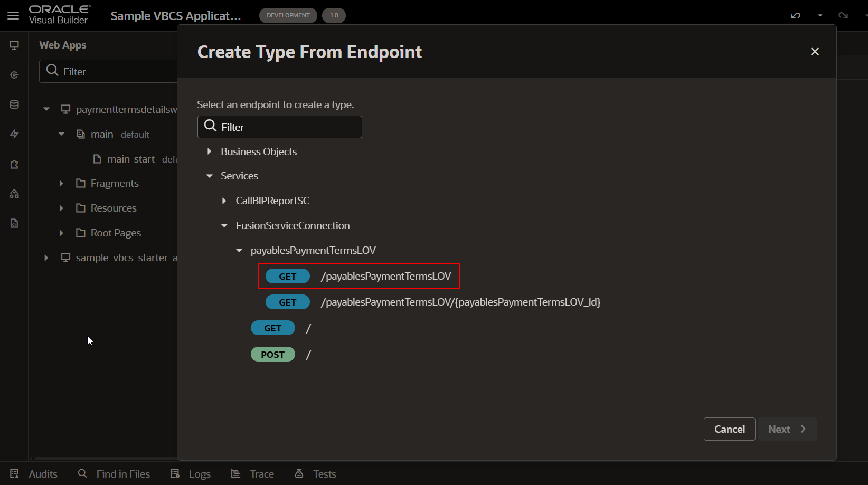Open Processes lightning icon in sidebar
The height and width of the screenshot is (485, 868).
pyautogui.click(x=14, y=134)
